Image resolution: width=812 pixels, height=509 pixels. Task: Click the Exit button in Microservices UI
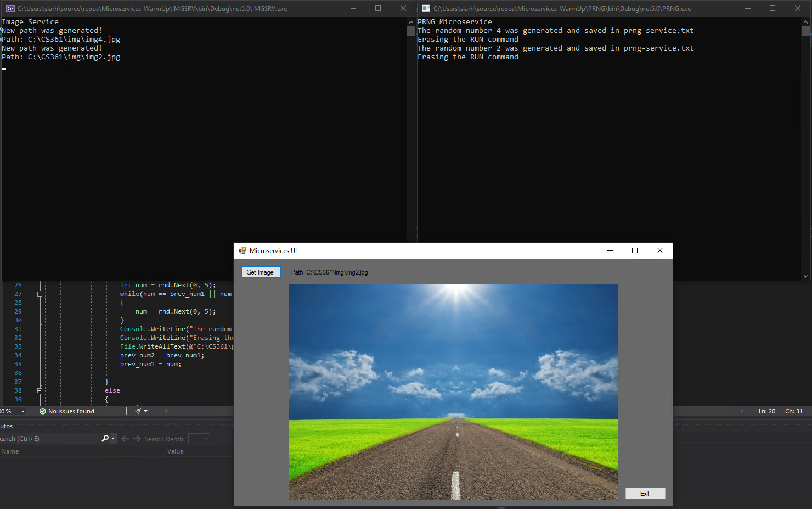(x=645, y=493)
